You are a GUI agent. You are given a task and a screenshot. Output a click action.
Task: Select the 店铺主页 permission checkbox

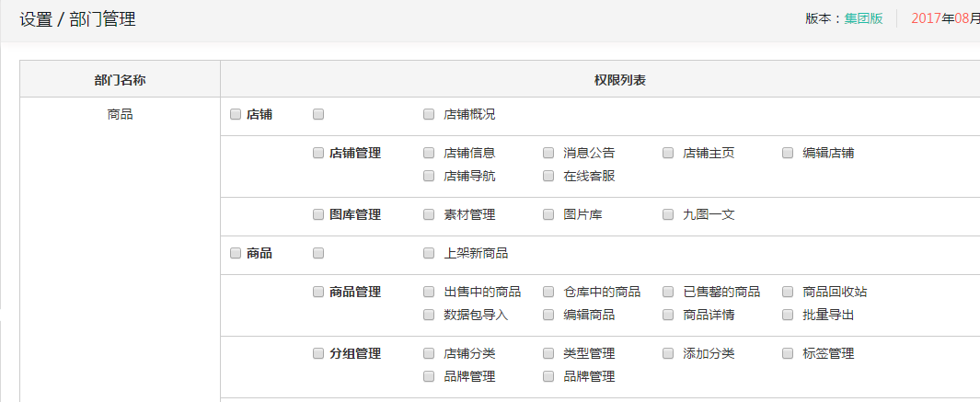668,154
